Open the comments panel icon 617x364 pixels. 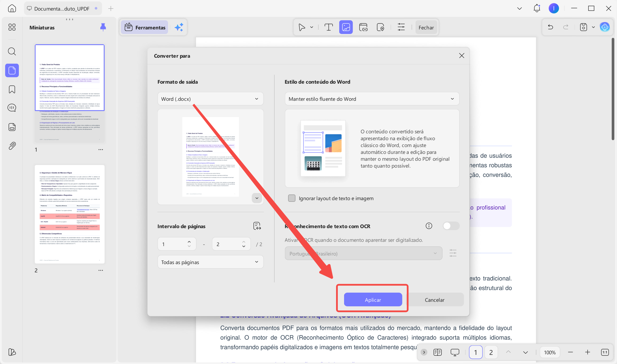(x=12, y=108)
